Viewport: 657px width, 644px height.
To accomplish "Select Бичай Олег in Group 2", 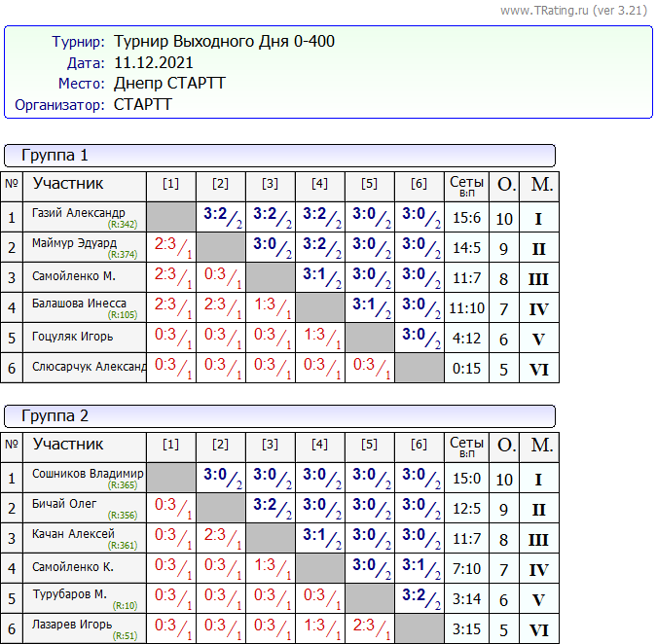I will [64, 504].
